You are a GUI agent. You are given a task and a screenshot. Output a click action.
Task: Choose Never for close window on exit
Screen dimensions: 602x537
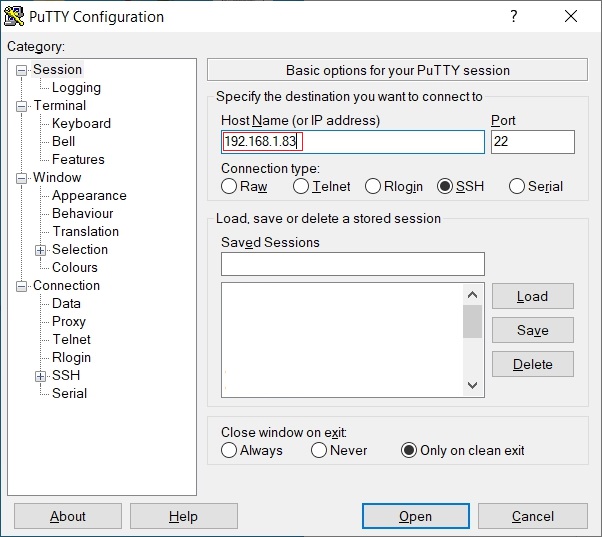[x=319, y=450]
